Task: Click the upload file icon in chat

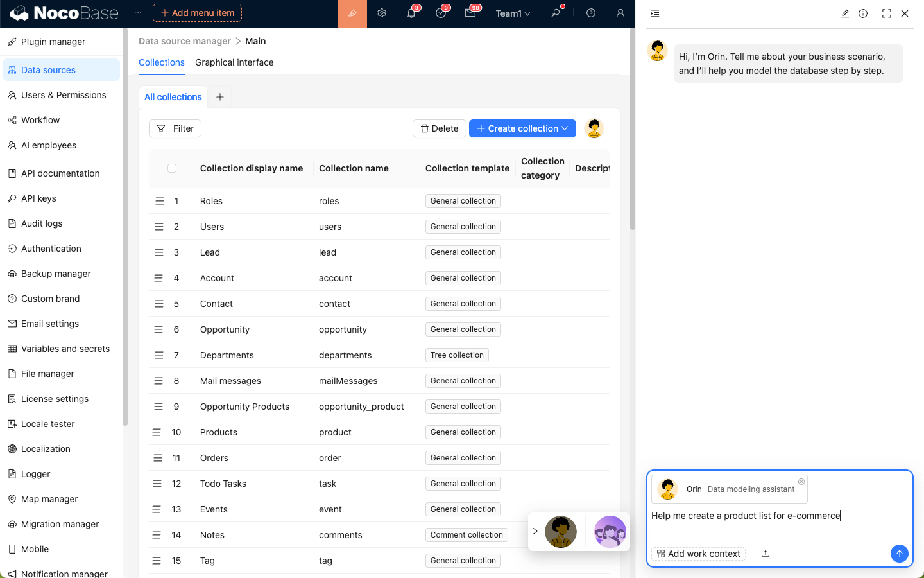Action: (766, 554)
